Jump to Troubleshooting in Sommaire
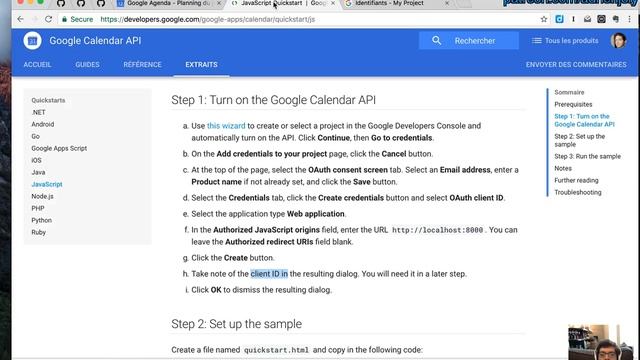This screenshot has height=360, width=640. click(578, 192)
